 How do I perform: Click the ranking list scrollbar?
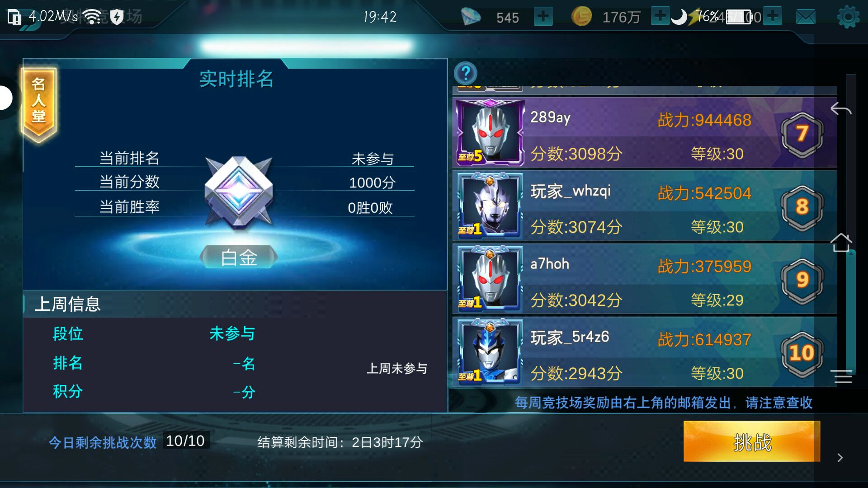(851, 224)
